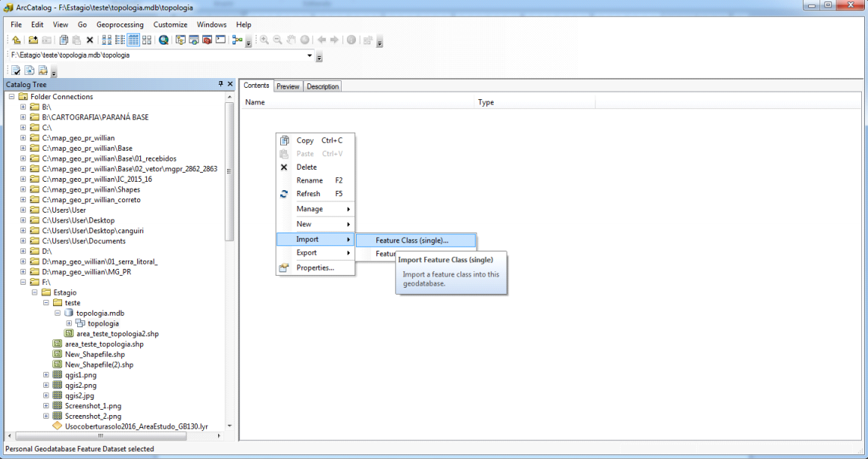Choose Rename in the context menu

click(316, 180)
